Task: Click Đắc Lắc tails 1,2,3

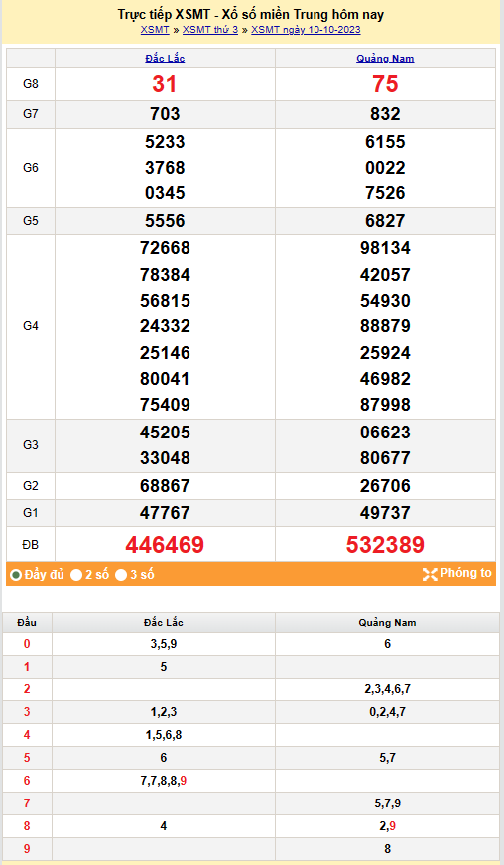Action: (164, 712)
